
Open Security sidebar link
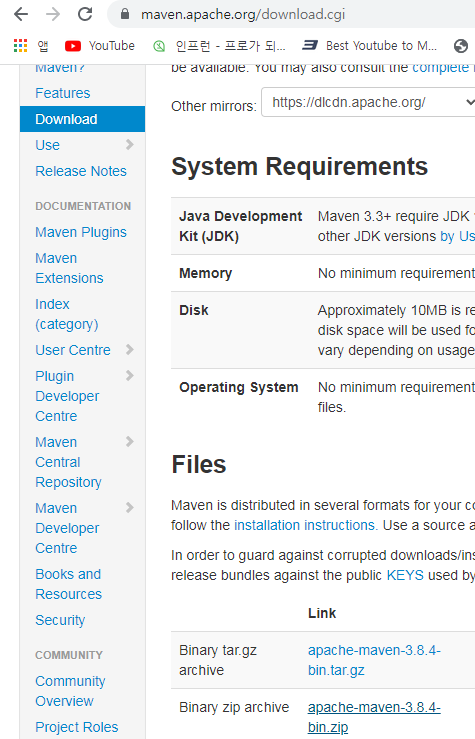pos(60,620)
